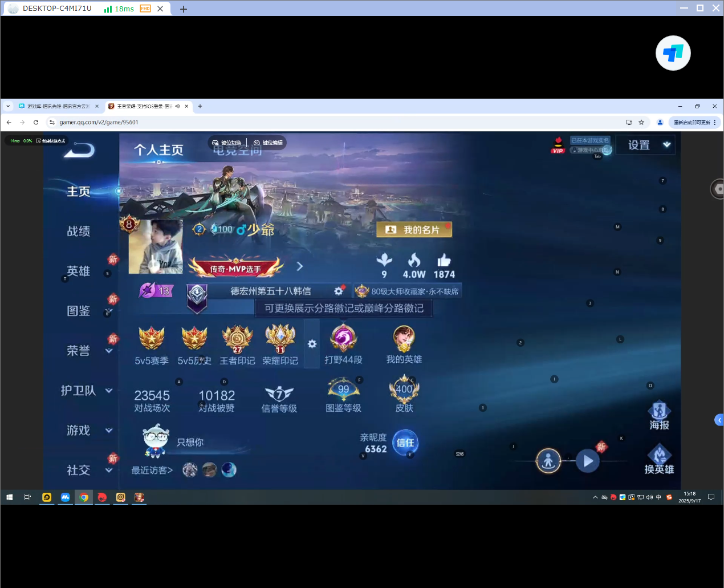Click the 23545 对战场次 stat
This screenshot has width=724, height=588.
(x=152, y=400)
